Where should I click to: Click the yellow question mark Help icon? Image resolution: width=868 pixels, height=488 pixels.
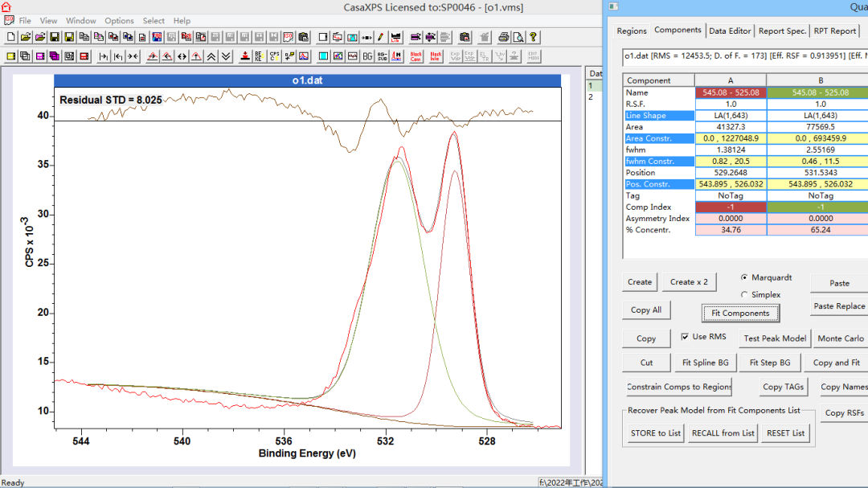click(x=534, y=37)
